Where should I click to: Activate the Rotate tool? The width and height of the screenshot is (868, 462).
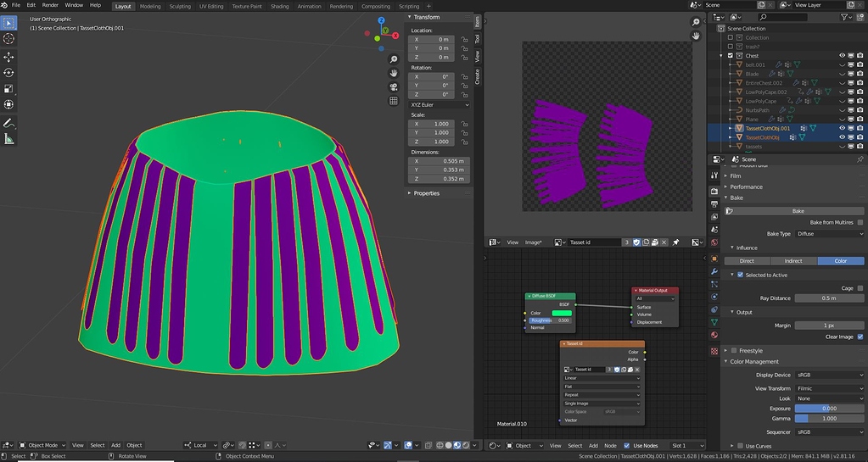8,73
